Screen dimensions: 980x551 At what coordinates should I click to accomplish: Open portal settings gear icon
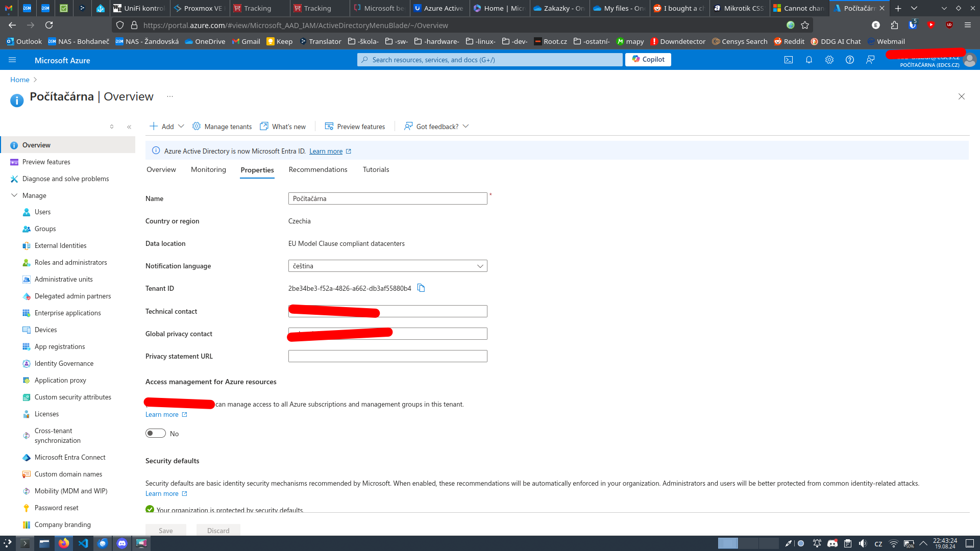point(829,60)
